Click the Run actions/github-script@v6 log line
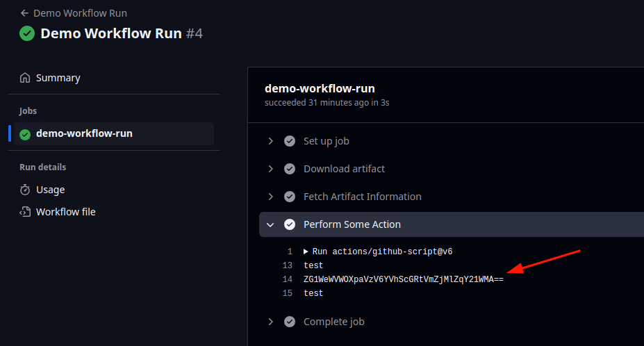Image resolution: width=644 pixels, height=346 pixels. click(x=382, y=252)
